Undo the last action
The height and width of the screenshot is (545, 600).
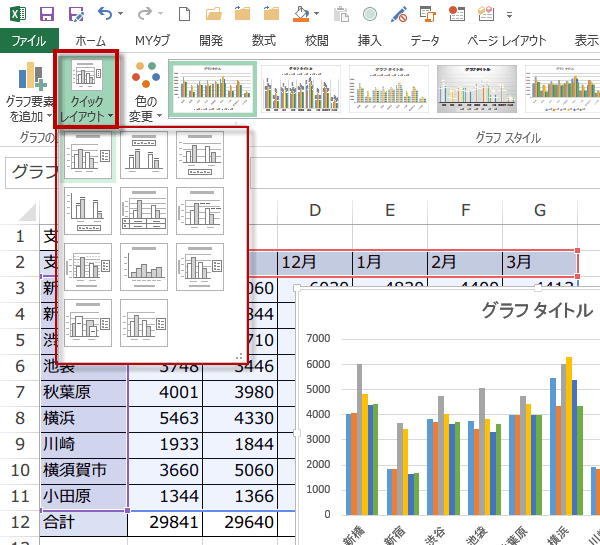click(x=104, y=14)
